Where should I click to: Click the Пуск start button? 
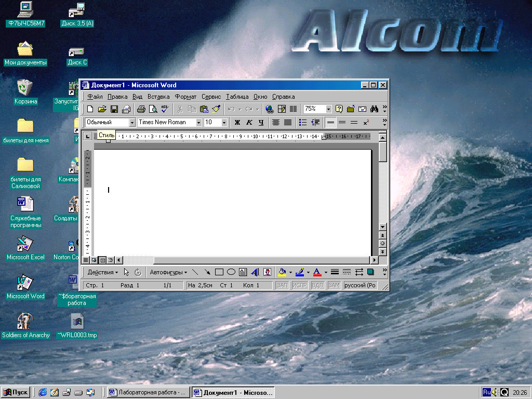tap(16, 392)
